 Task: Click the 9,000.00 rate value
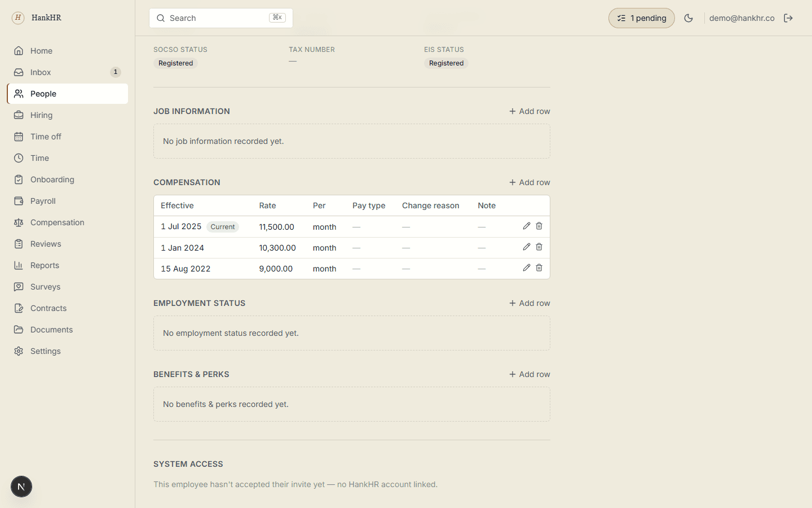(x=276, y=269)
